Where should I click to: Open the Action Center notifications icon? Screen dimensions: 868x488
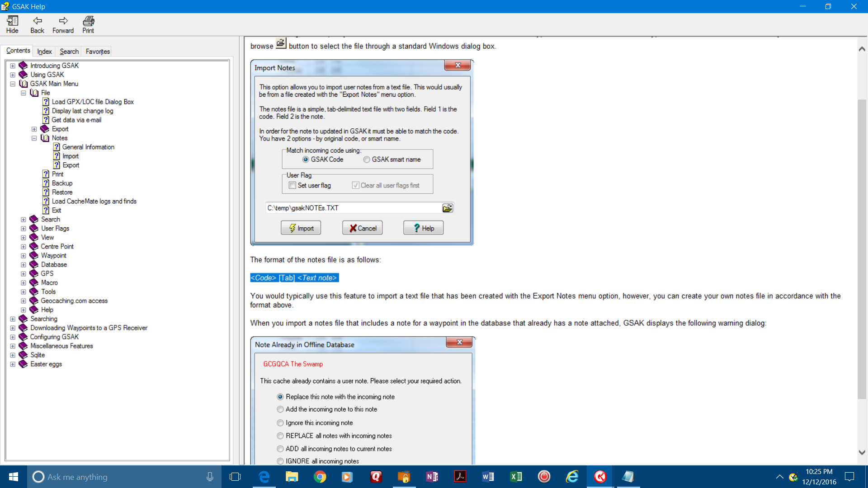coord(849,477)
